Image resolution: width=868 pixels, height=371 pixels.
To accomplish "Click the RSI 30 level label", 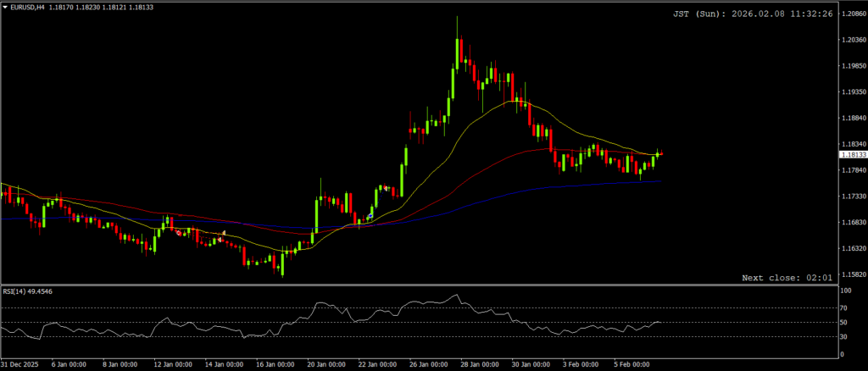I will pyautogui.click(x=844, y=336).
